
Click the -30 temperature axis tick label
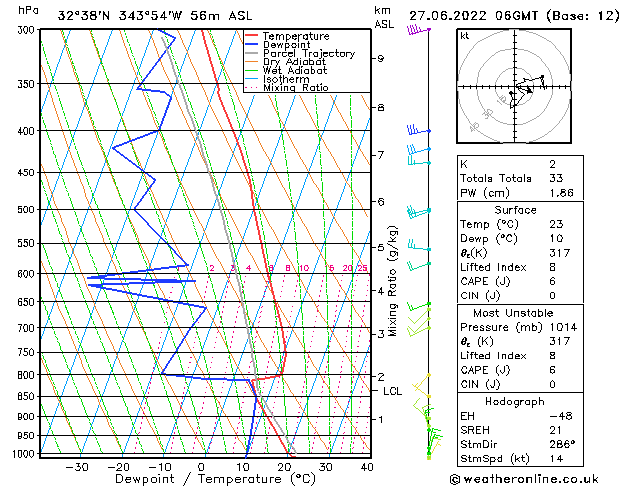point(77,467)
